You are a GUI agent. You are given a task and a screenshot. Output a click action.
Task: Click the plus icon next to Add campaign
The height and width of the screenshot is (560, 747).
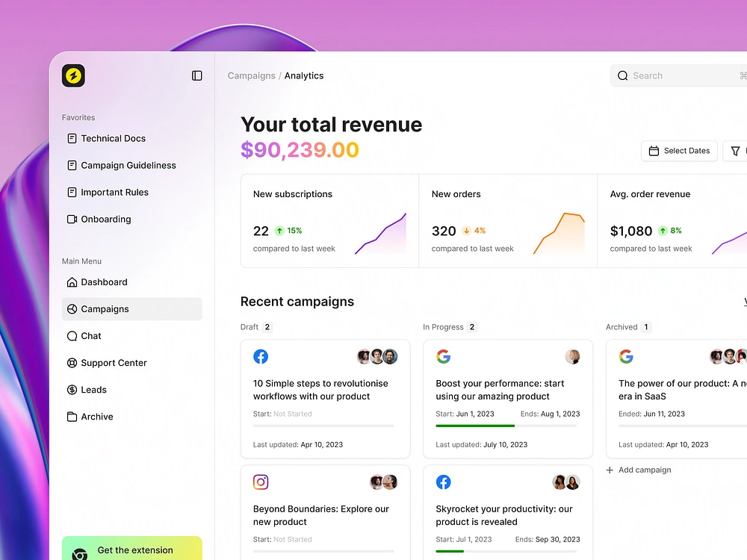[610, 470]
